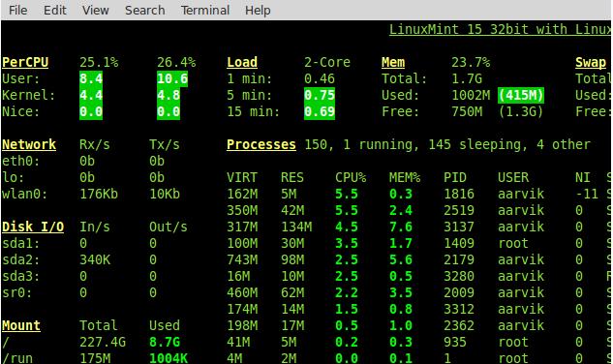Screen dimensions: 613x364
Task: Click the 8.7G root mount used value
Action: (165, 342)
